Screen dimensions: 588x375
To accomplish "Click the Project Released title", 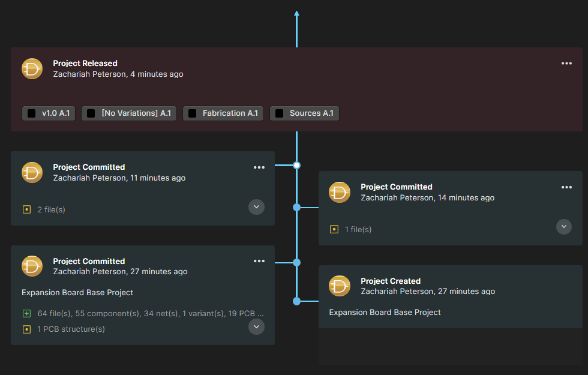I will tap(85, 64).
